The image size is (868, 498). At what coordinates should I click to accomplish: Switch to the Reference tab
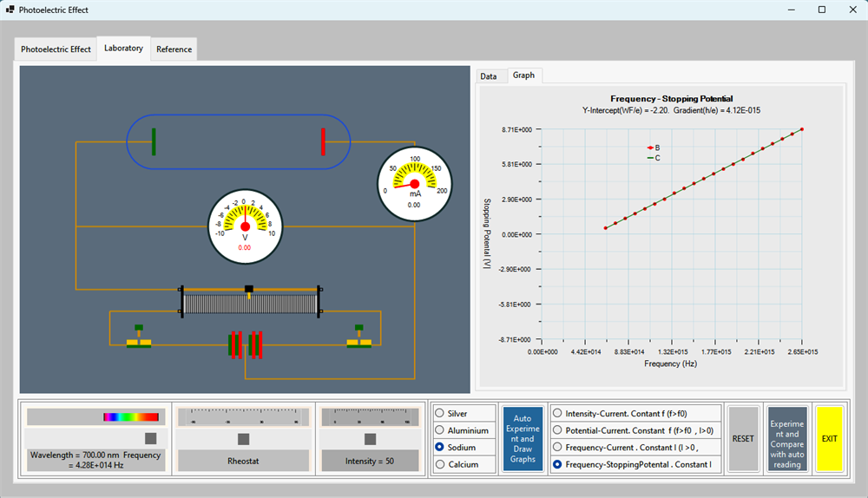tap(174, 49)
